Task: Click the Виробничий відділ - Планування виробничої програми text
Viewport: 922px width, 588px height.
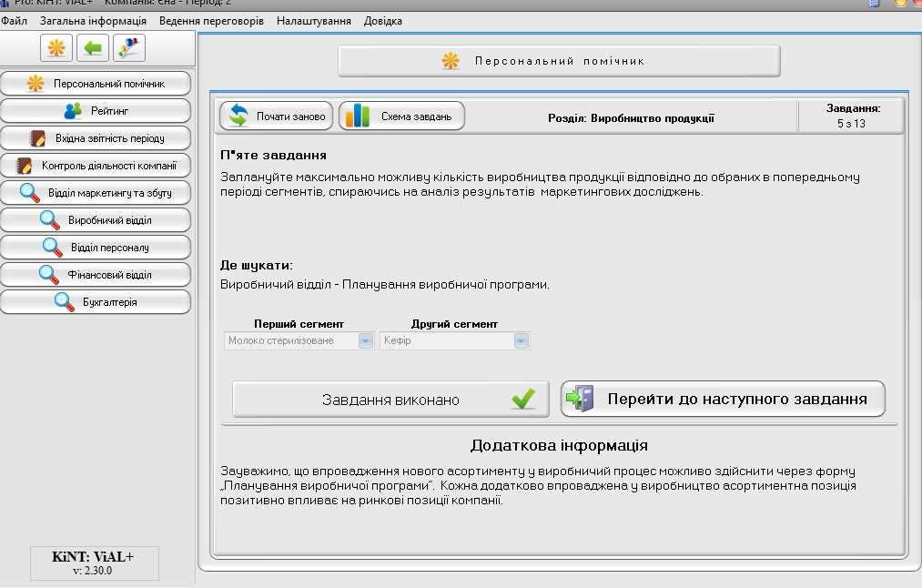Action: [x=385, y=285]
